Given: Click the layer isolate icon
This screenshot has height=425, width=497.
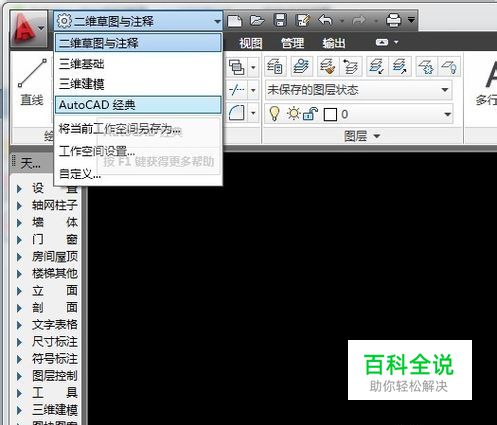Looking at the screenshot, I should pyautogui.click(x=376, y=67).
